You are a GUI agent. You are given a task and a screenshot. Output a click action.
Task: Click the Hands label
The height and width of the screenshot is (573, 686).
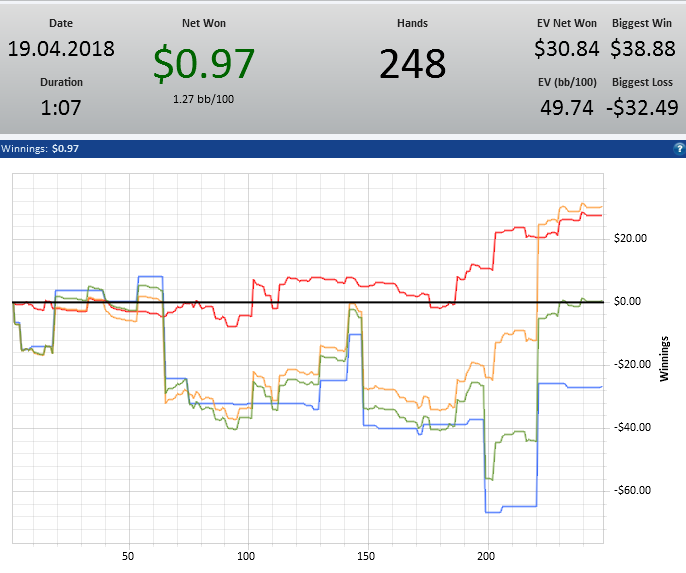point(413,23)
